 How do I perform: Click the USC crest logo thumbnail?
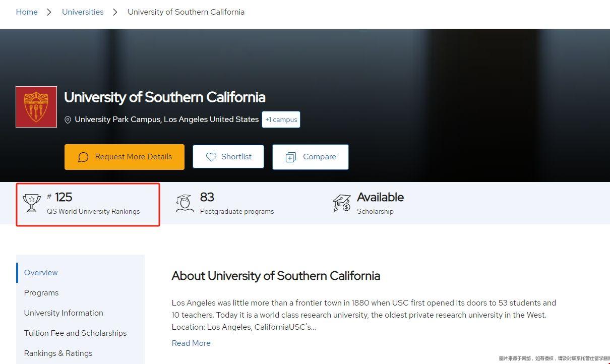pyautogui.click(x=36, y=107)
